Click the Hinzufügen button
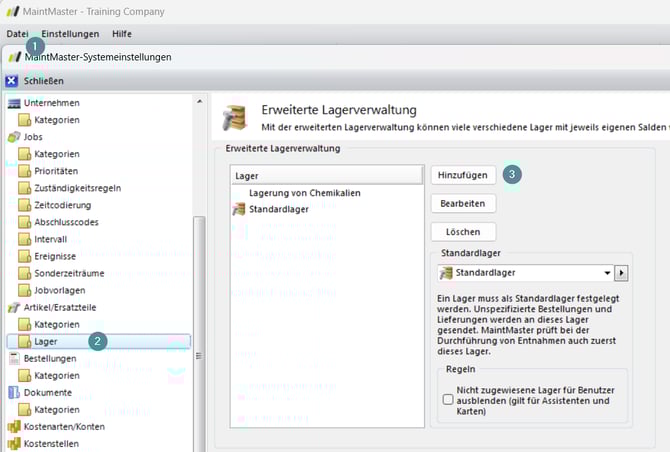 (x=463, y=175)
